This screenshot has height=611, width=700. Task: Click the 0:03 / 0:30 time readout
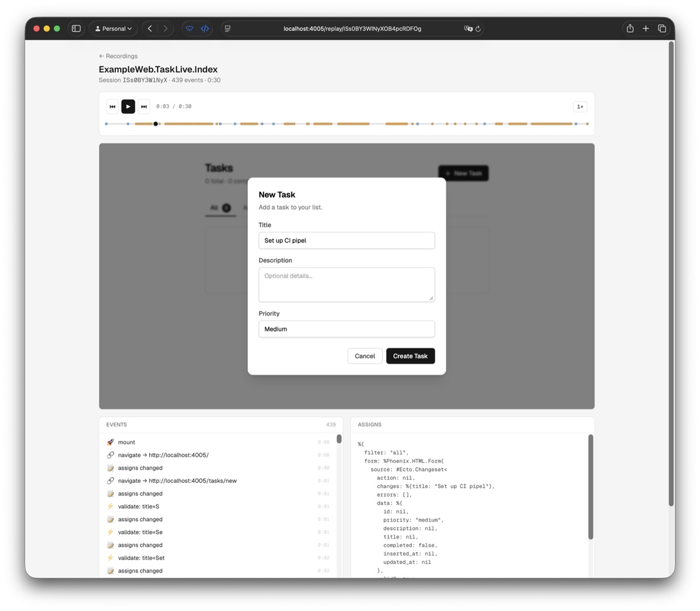174,107
